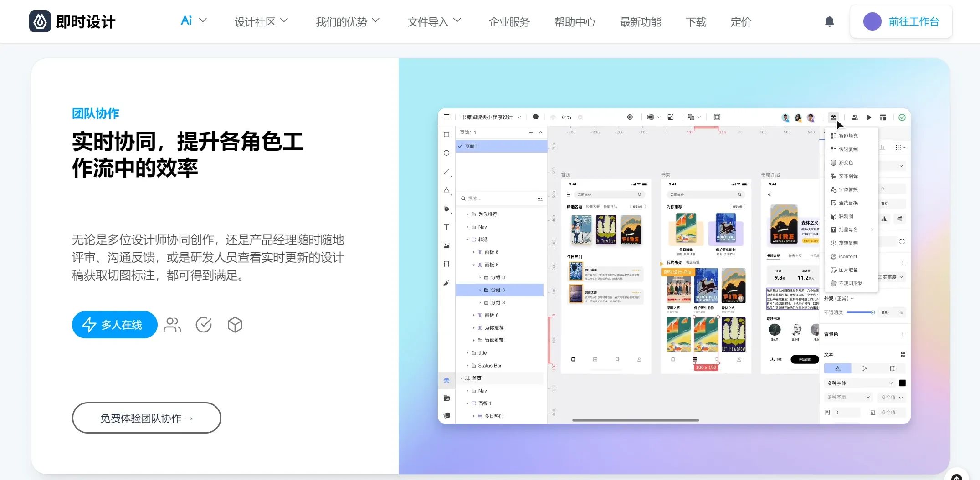Click the 前往工作台 button
980x480 pixels.
tap(913, 21)
